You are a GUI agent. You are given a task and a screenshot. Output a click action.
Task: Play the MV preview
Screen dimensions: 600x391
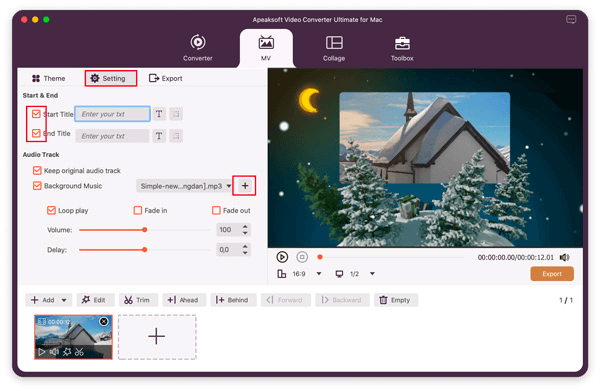tap(282, 257)
